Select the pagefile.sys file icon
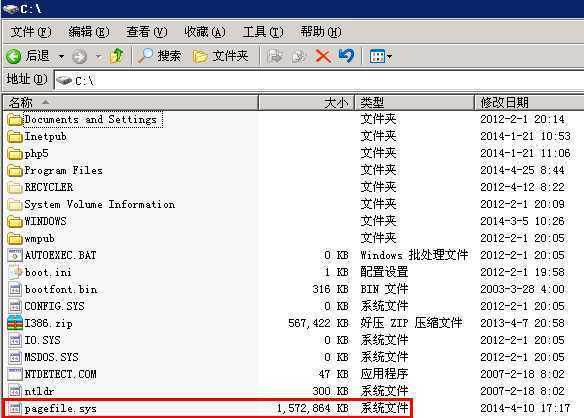This screenshot has height=418, width=584. [x=15, y=408]
